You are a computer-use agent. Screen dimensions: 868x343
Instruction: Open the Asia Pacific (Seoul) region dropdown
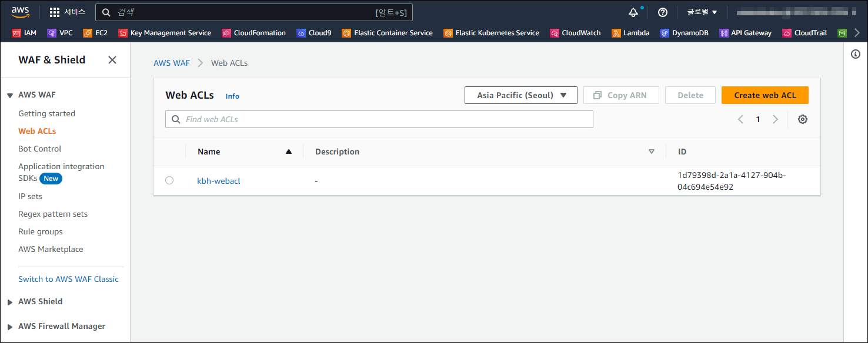tap(520, 95)
